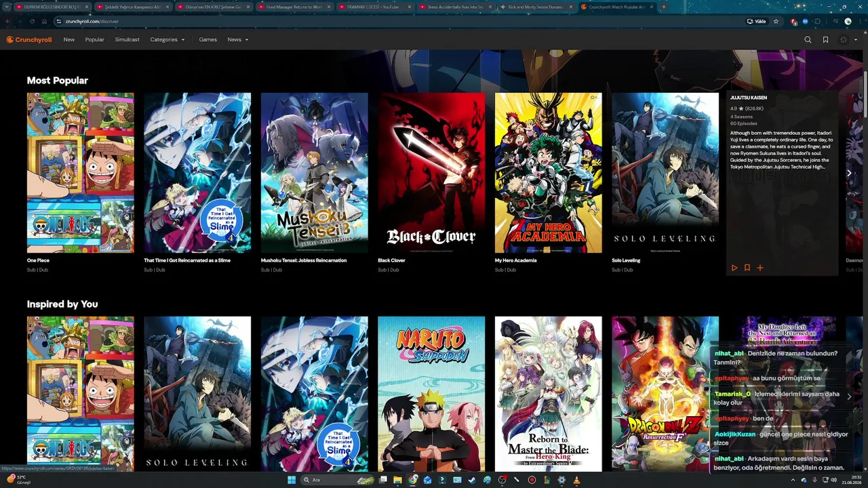
Task: Go to the Popular section
Action: pos(95,40)
